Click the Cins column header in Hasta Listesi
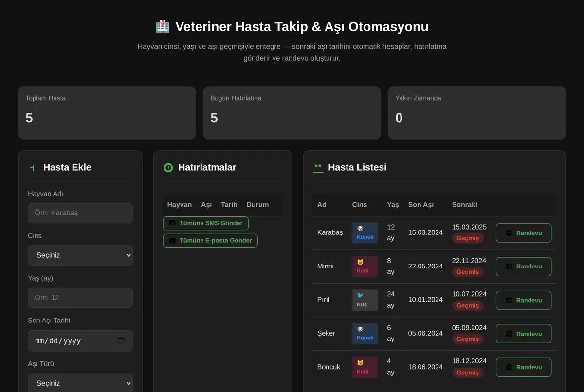 point(360,205)
